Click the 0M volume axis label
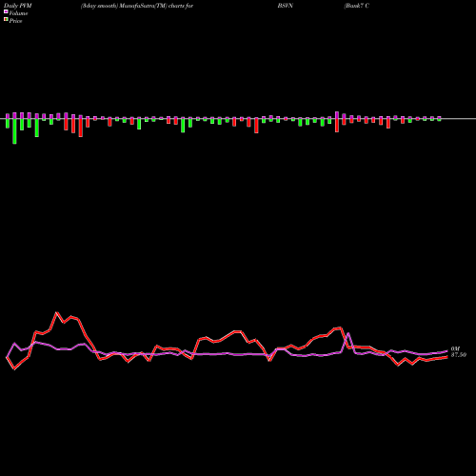Image resolution: width=476 pixels, height=476 pixels. 455,349
